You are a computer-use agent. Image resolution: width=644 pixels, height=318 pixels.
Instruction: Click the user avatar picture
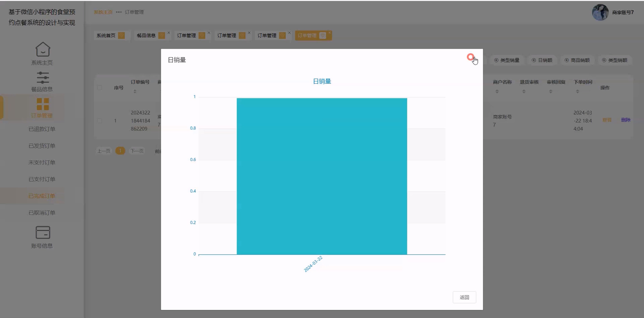(600, 12)
